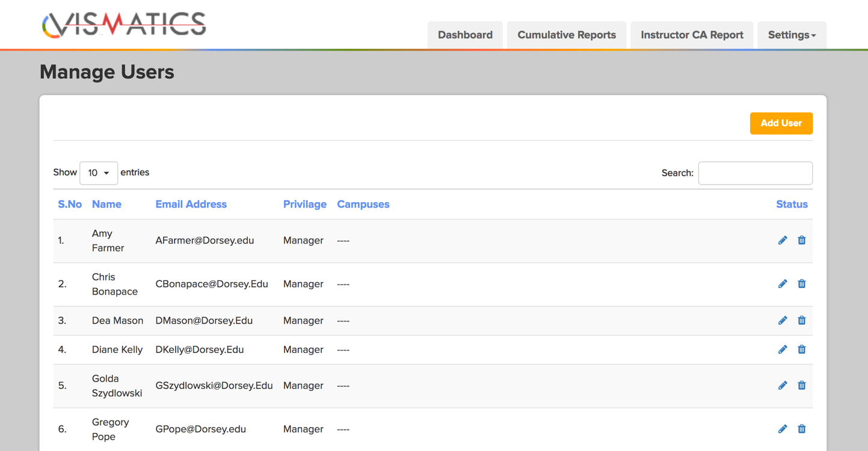
Task: Expand the Settings dropdown menu
Action: pyautogui.click(x=792, y=35)
